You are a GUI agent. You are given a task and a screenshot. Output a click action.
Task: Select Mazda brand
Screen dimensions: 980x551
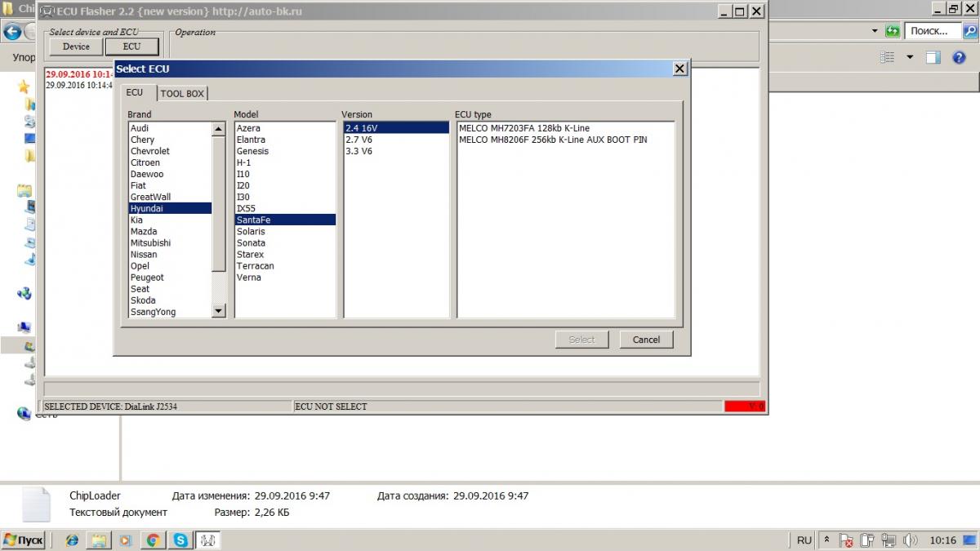pos(170,231)
